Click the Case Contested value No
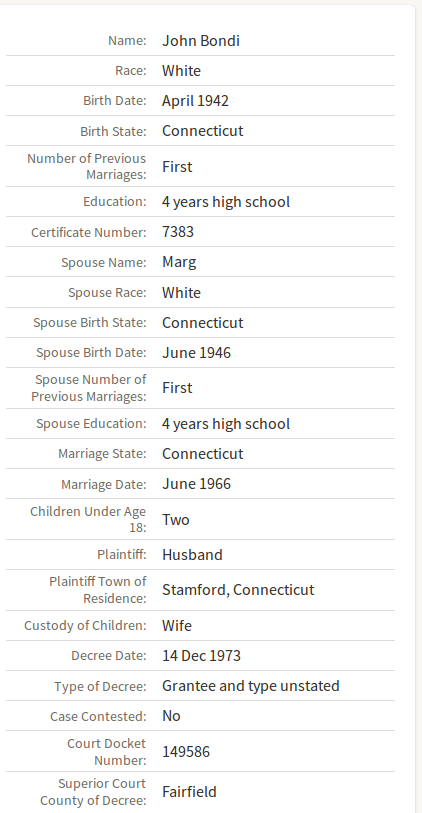The height and width of the screenshot is (813, 422). (171, 716)
